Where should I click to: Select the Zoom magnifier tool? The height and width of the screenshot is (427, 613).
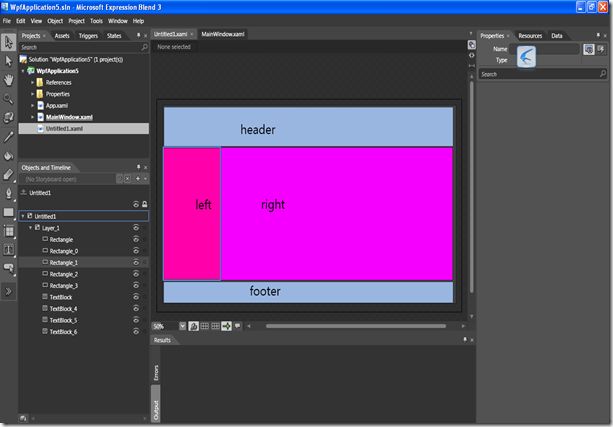[8, 99]
